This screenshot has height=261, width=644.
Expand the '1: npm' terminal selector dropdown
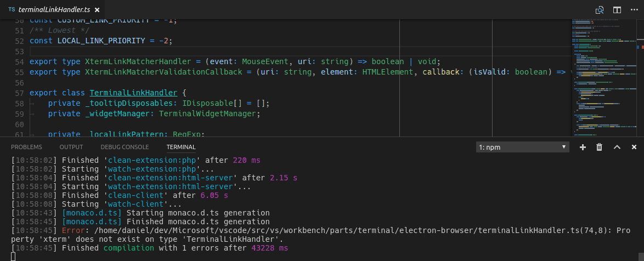tap(523, 147)
